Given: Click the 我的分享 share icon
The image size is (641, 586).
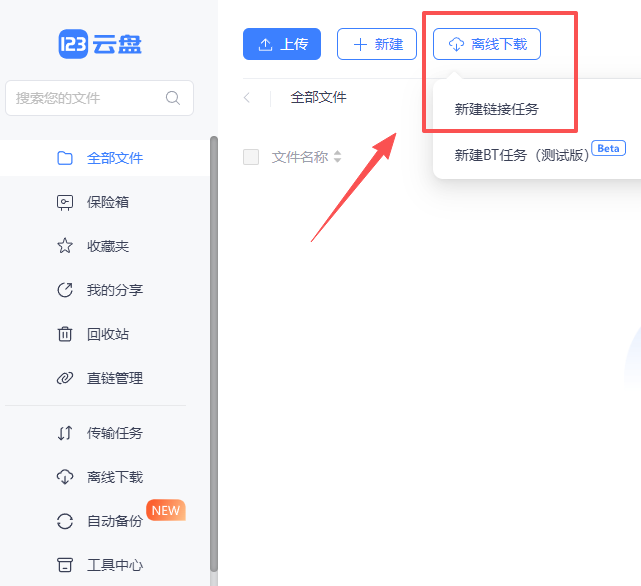Looking at the screenshot, I should tap(65, 290).
